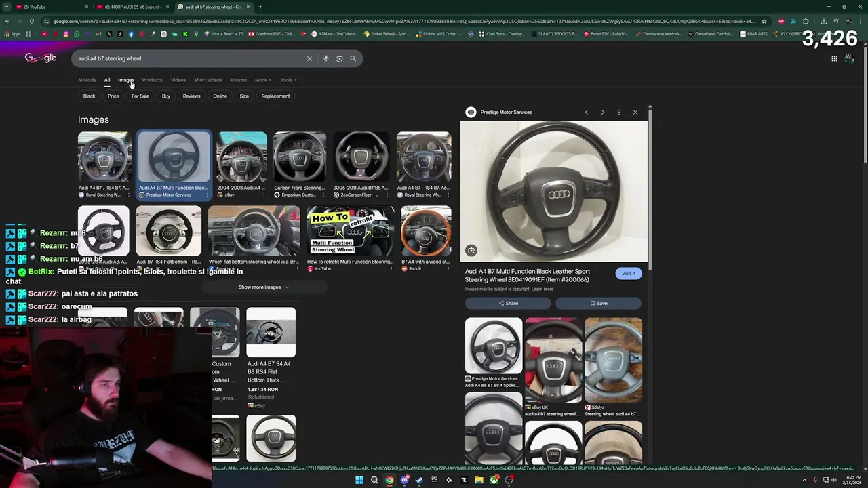
Task: Clear the search box with the X icon
Action: tap(309, 58)
